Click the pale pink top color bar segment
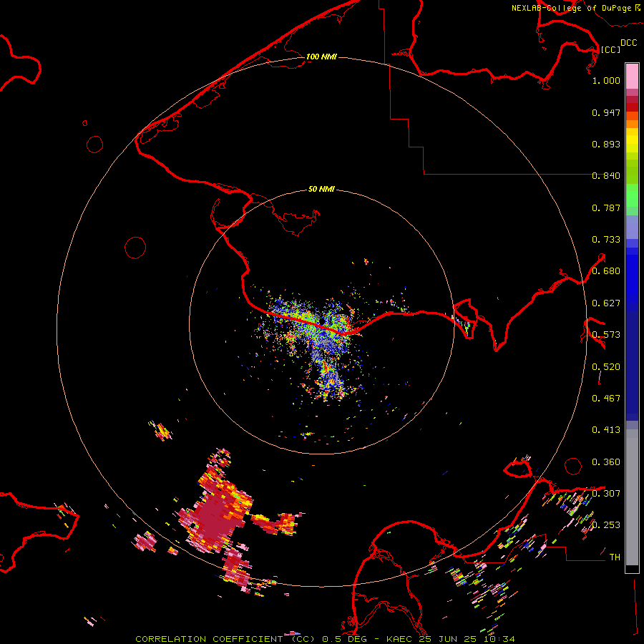 click(x=632, y=77)
